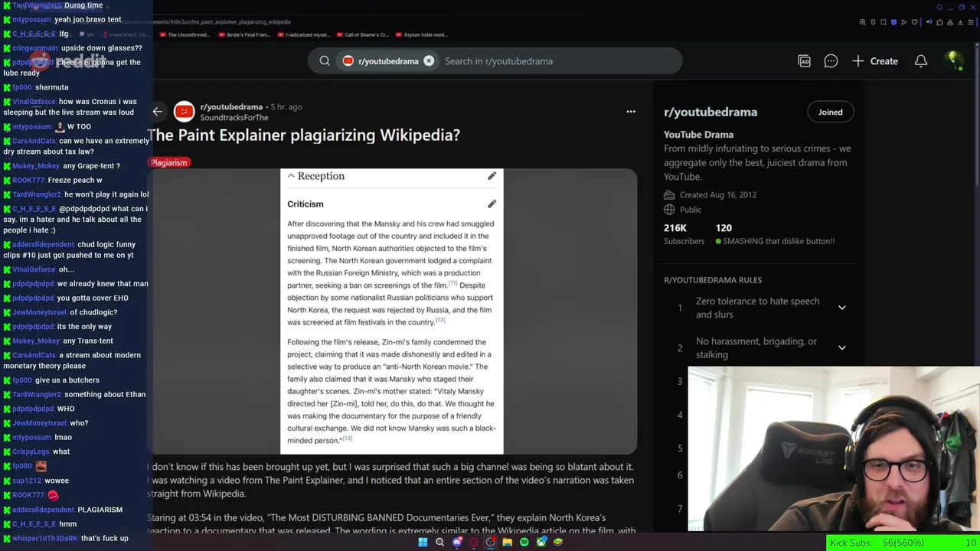Click the pencil icon beside Criticism
Image resolution: width=980 pixels, height=551 pixels.
pyautogui.click(x=492, y=204)
